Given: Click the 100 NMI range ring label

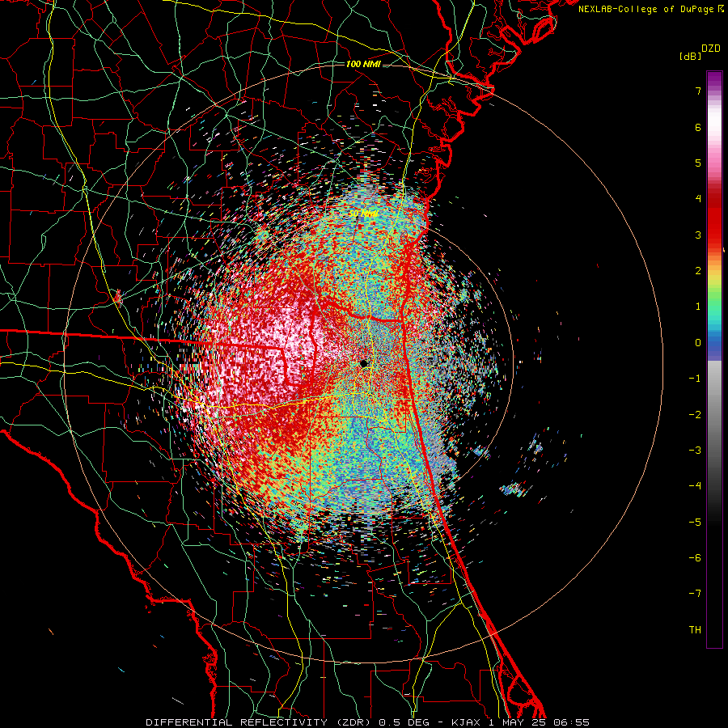Looking at the screenshot, I should coord(363,64).
